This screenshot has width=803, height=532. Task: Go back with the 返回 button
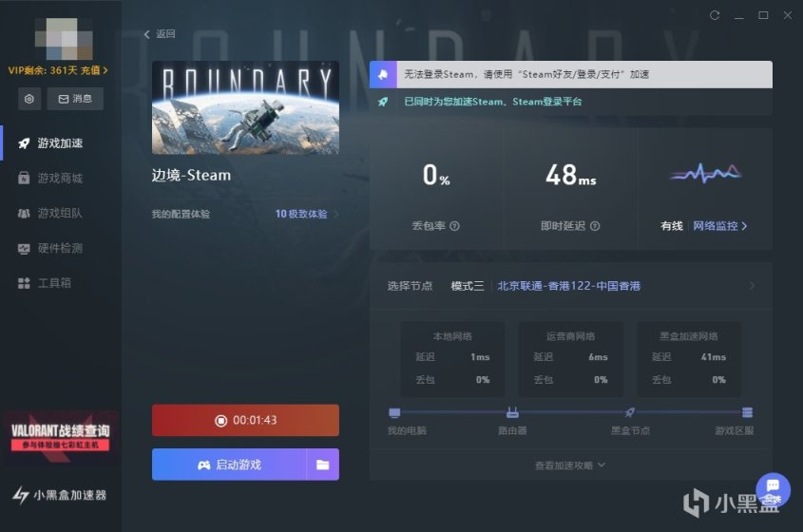click(160, 34)
